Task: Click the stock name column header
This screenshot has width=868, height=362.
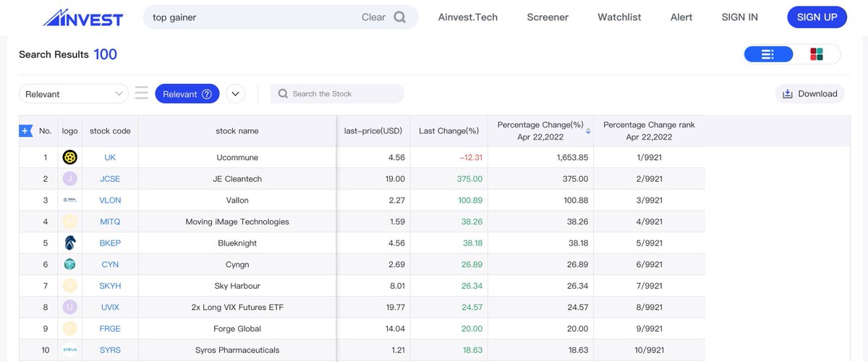Action: [x=237, y=131]
